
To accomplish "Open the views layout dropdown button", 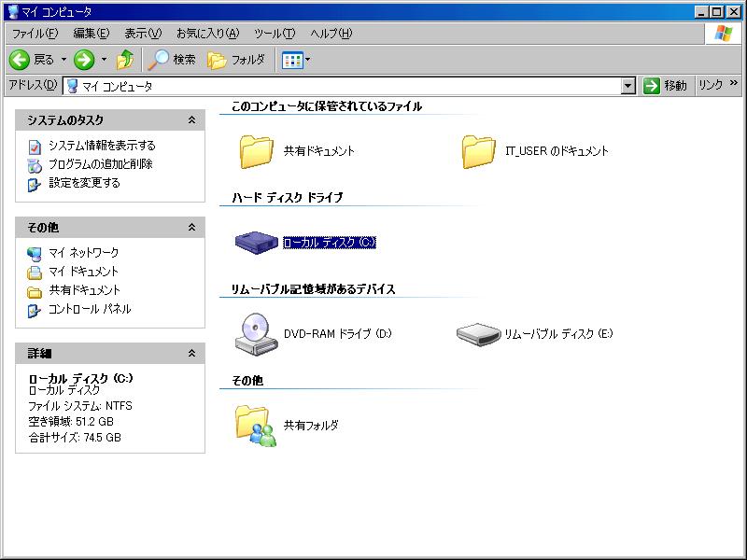I will [x=296, y=60].
